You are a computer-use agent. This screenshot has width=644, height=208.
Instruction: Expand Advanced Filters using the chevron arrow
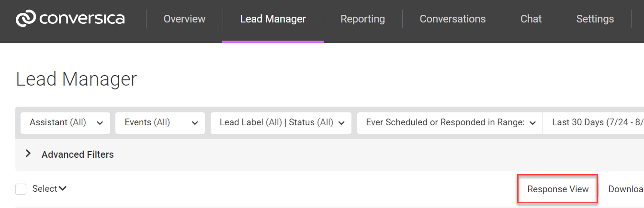(28, 154)
